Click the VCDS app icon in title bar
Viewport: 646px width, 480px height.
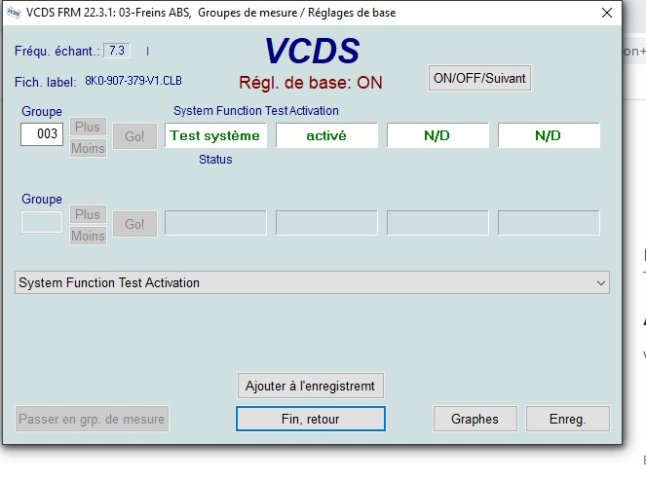(x=14, y=13)
